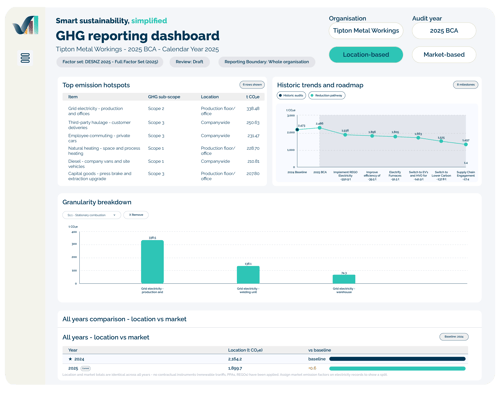Click the Grid electricity - welding unit bar
This screenshot has height=414, width=500.
pyautogui.click(x=248, y=275)
